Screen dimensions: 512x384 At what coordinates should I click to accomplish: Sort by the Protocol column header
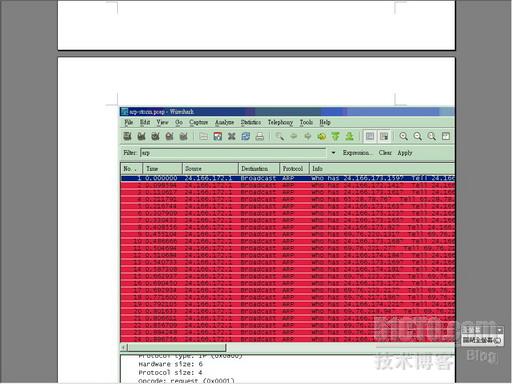point(295,169)
